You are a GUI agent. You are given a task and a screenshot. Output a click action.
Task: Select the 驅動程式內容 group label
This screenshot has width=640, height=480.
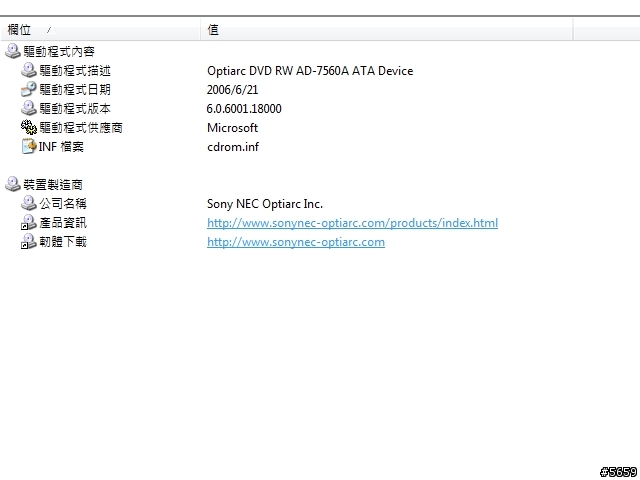tap(59, 51)
